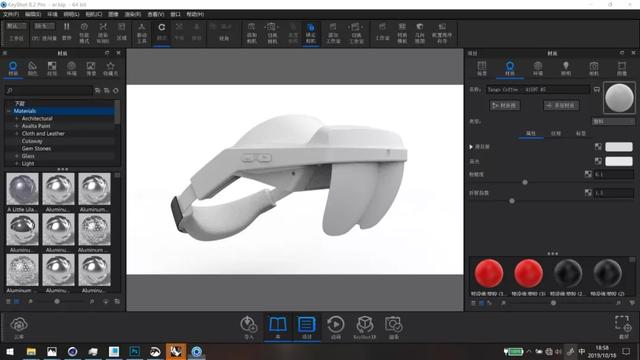The height and width of the screenshot is (360, 640).
Task: Open the Configurator Wizard
Action: (442, 33)
